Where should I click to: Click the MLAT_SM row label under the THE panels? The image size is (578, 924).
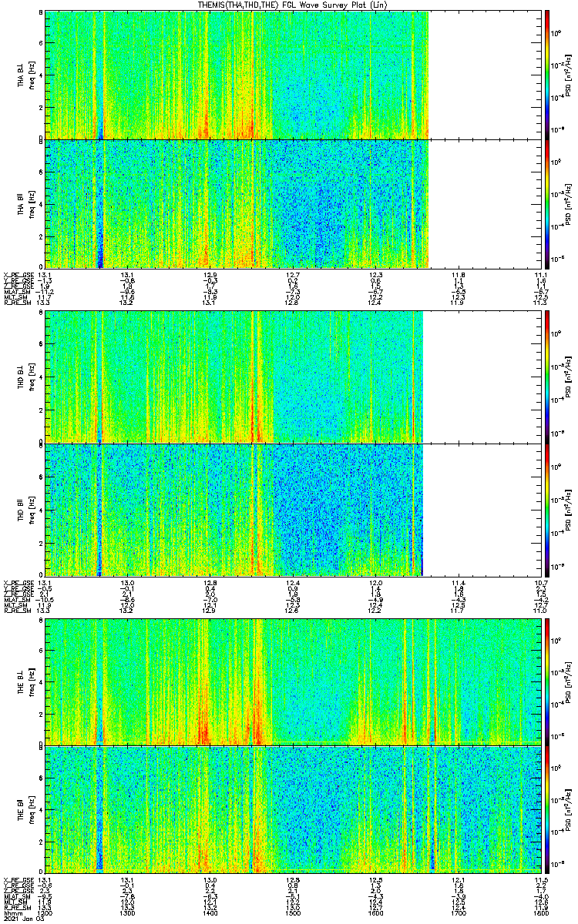pos(16,897)
